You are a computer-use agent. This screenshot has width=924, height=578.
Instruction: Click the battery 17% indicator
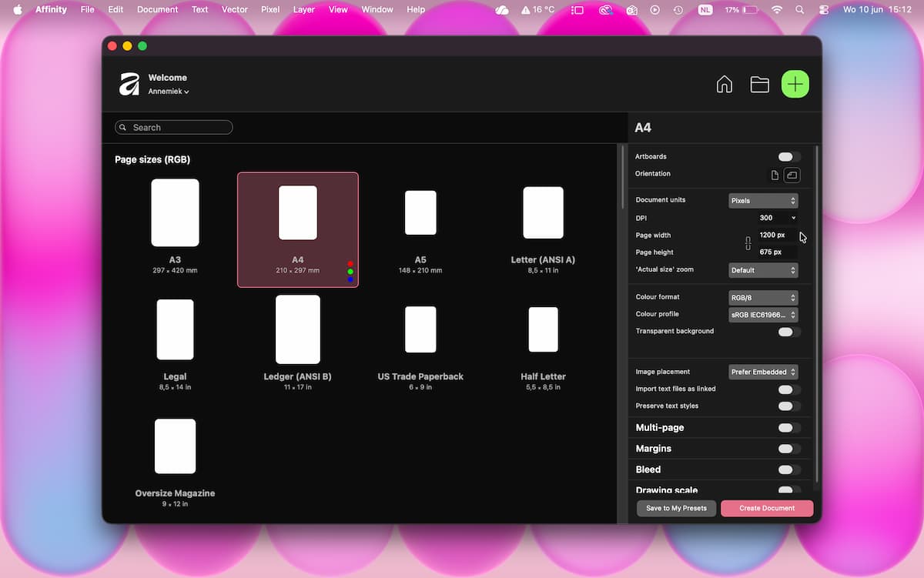tap(742, 10)
